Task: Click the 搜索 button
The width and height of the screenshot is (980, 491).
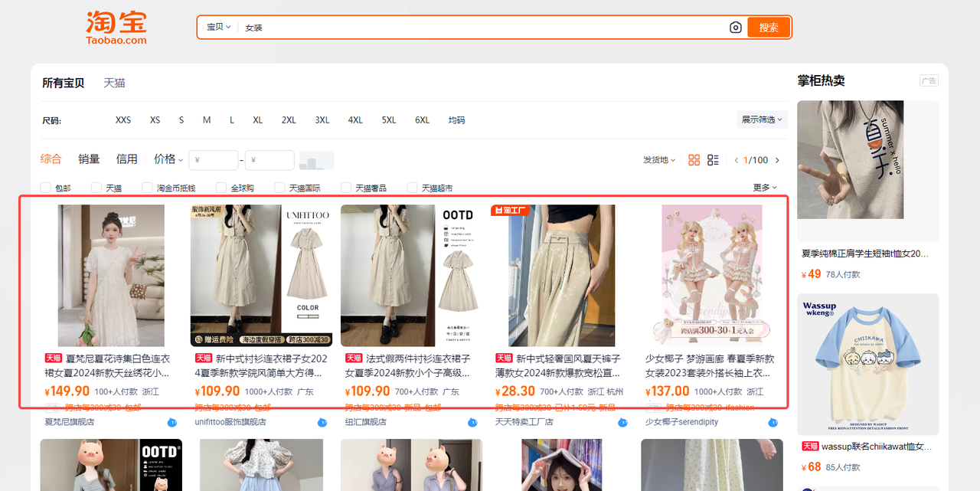Action: (x=769, y=28)
